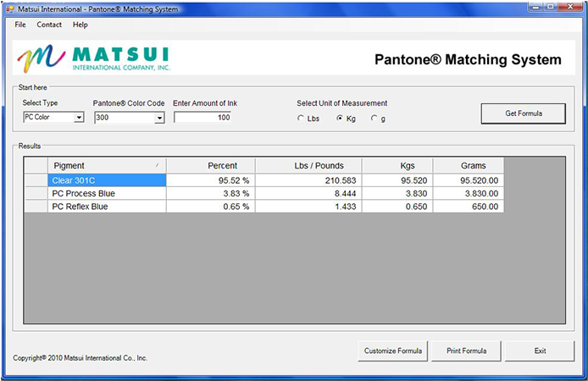Viewport: 588px width, 381px height.
Task: Click the application icon in title bar
Action: tap(10, 8)
